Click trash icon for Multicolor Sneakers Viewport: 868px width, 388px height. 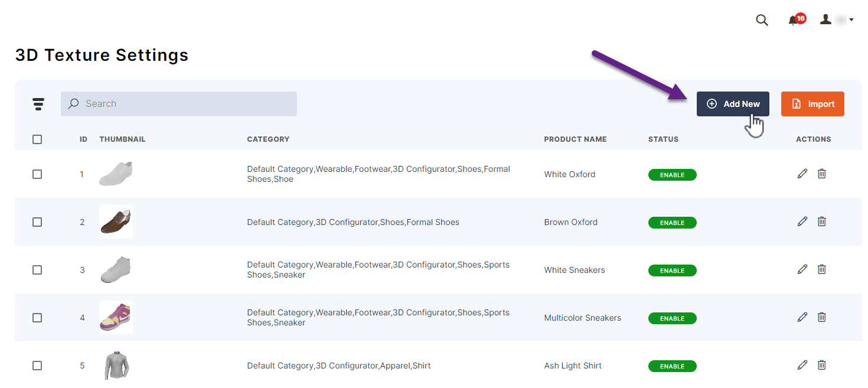pos(821,317)
